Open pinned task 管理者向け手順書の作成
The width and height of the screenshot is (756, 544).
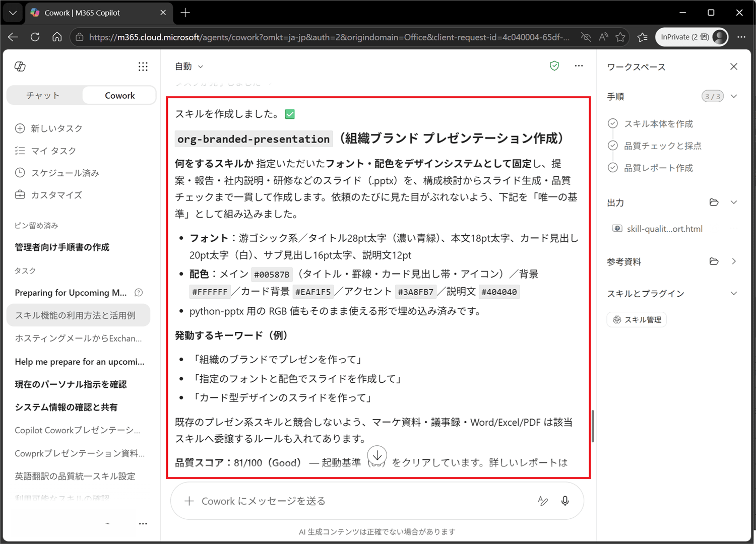point(62,247)
